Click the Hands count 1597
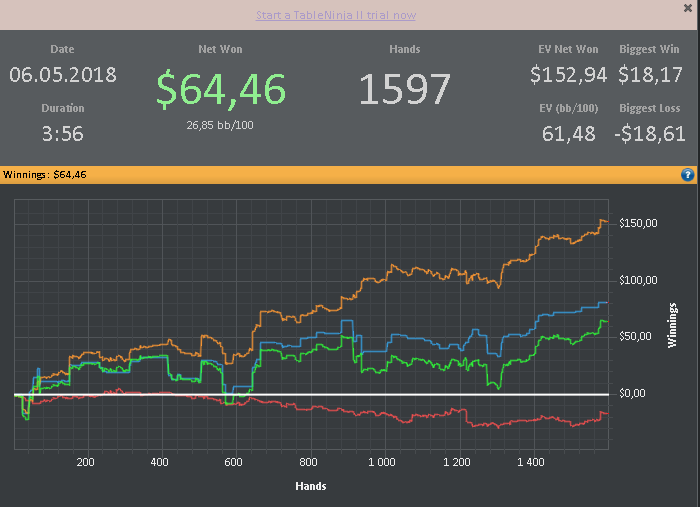 click(x=404, y=89)
